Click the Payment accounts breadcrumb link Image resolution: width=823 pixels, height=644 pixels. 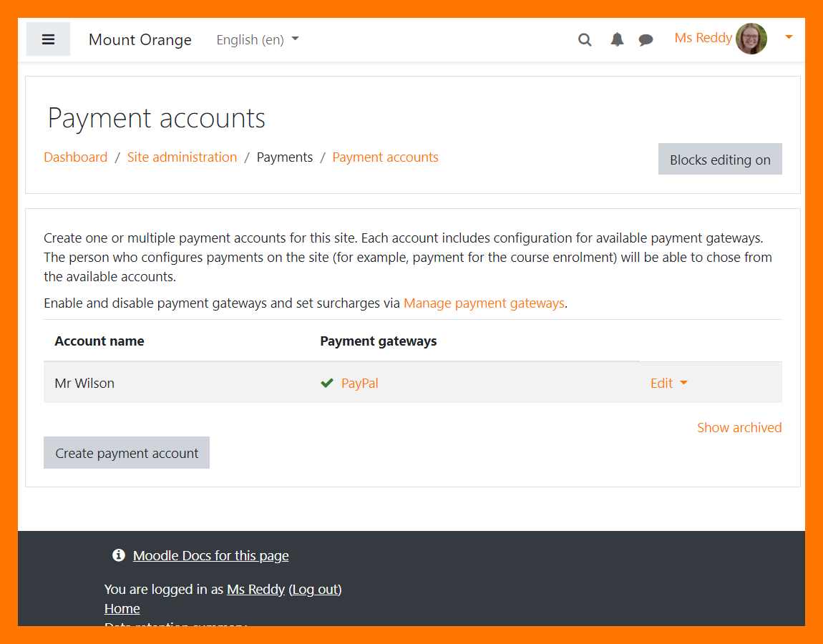tap(385, 157)
